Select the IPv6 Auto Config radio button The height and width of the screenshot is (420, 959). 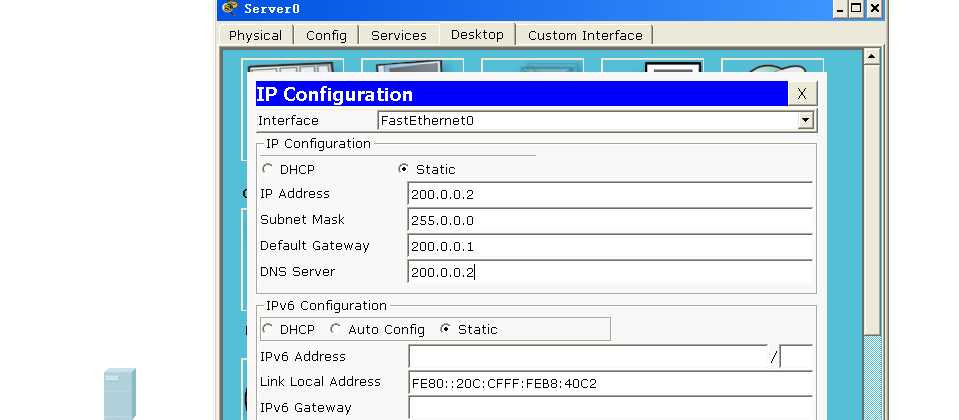point(335,329)
